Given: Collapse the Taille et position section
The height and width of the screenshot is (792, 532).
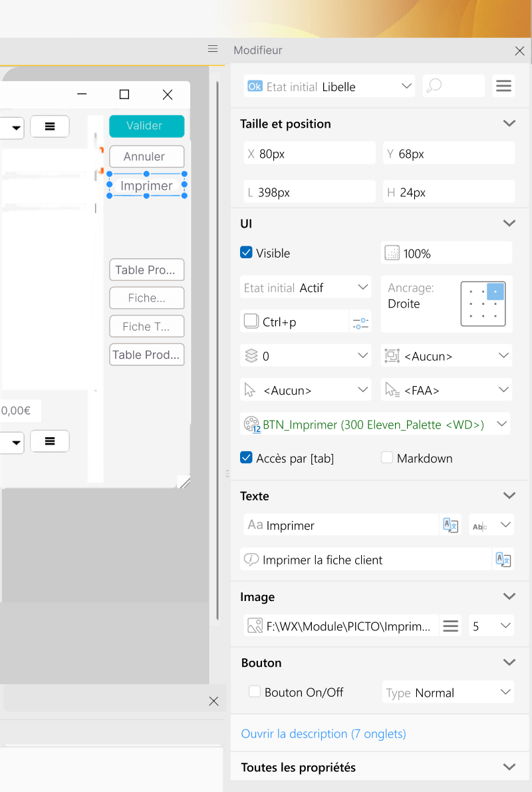Looking at the screenshot, I should 509,124.
